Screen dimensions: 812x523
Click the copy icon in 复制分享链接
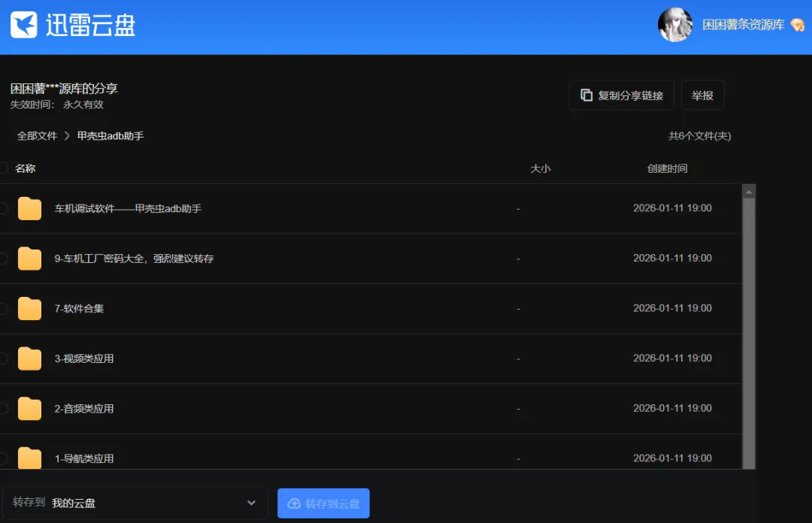tap(586, 95)
